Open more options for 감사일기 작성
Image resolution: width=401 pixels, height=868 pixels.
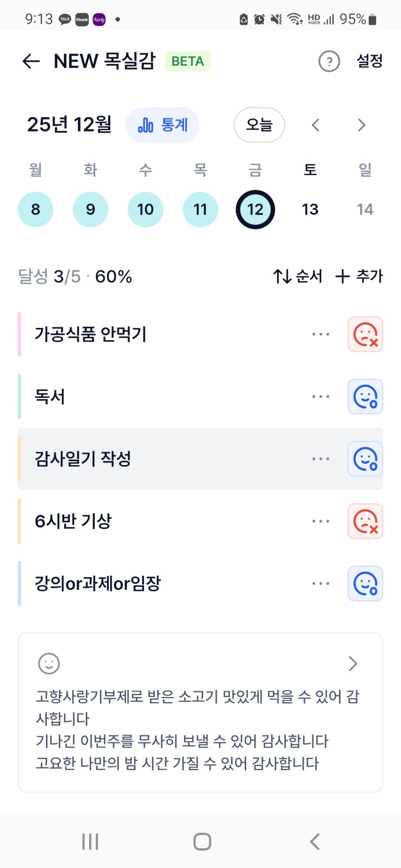point(321,459)
